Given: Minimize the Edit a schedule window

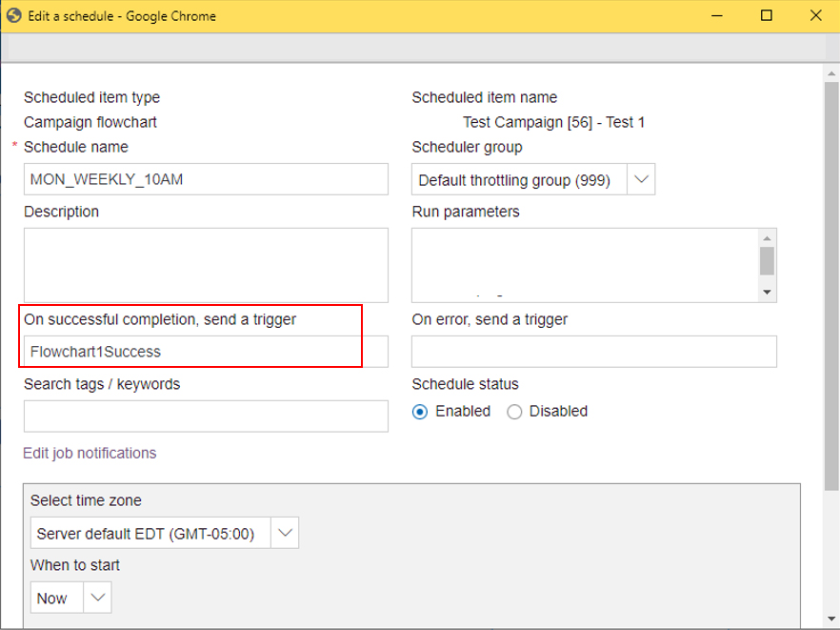Looking at the screenshot, I should click(717, 15).
